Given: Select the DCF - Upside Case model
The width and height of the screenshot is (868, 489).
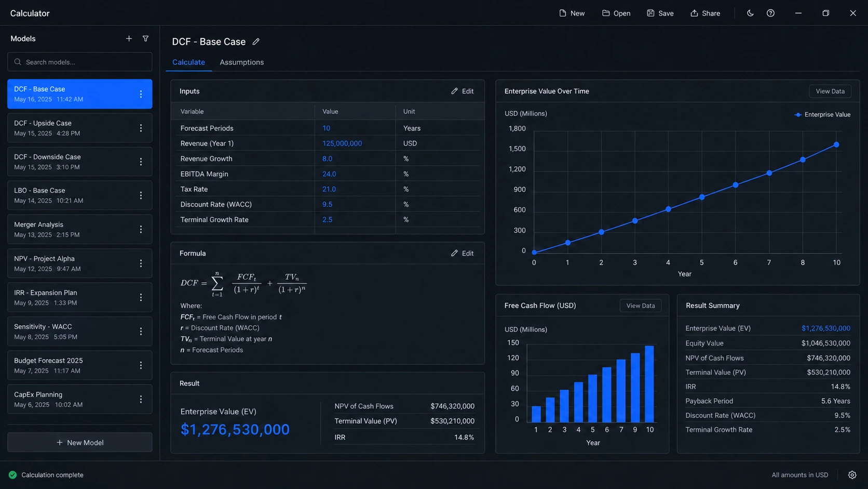Looking at the screenshot, I should pyautogui.click(x=80, y=128).
